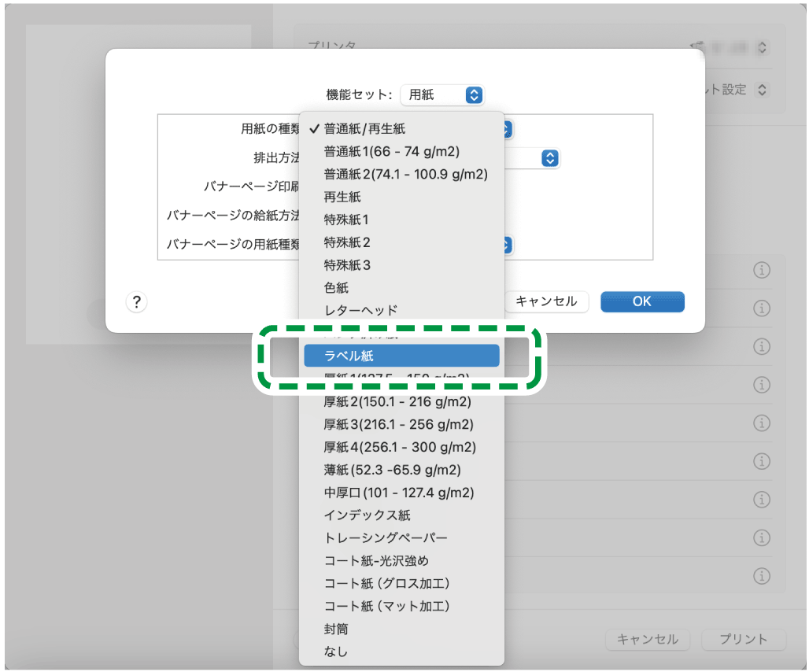
Task: Select ラベル紙 from the paper type list
Action: (401, 356)
